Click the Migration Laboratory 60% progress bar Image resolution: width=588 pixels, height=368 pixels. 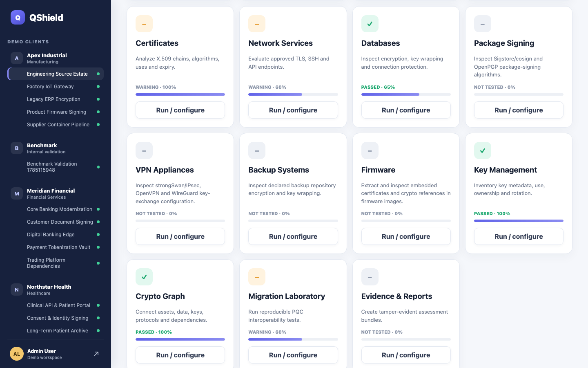tap(293, 339)
